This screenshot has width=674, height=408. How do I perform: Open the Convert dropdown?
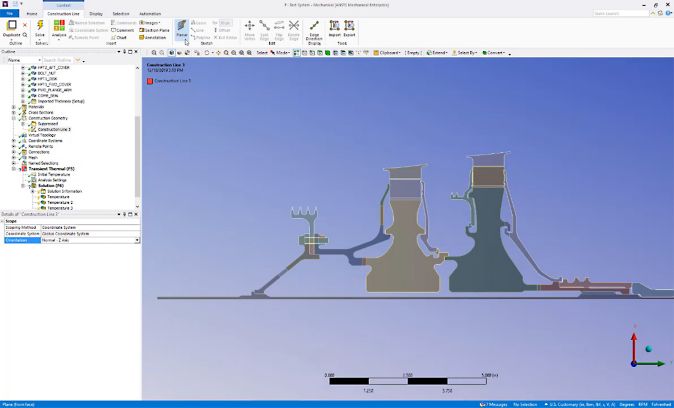point(493,52)
